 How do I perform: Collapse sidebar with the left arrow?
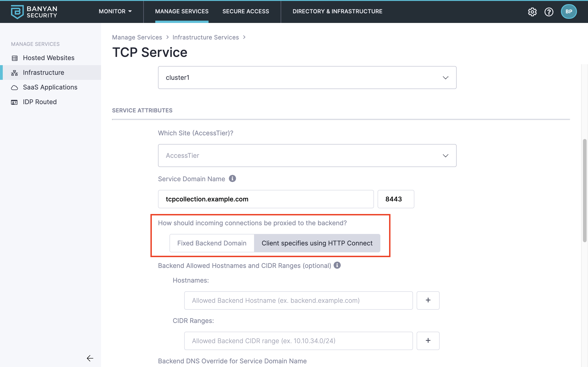(x=90, y=358)
